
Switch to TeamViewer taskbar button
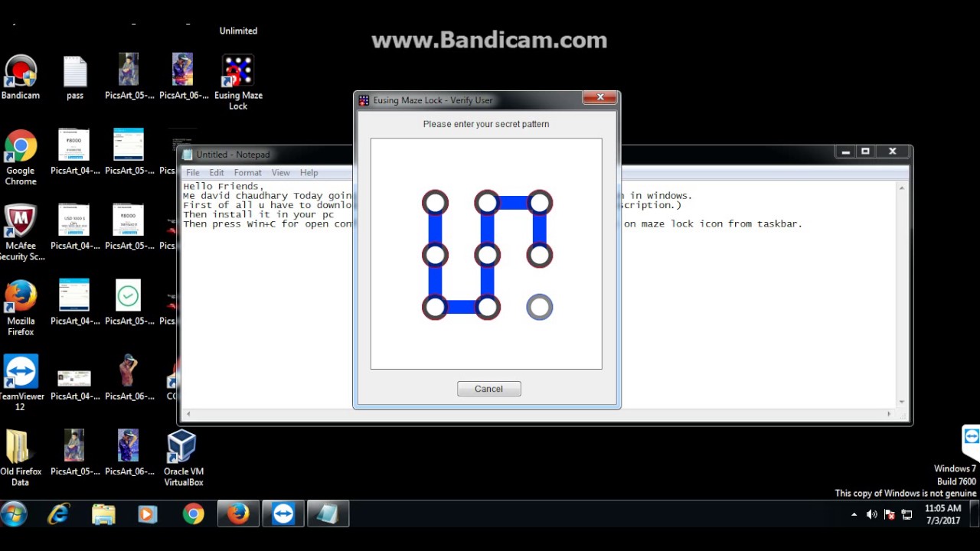tap(283, 514)
